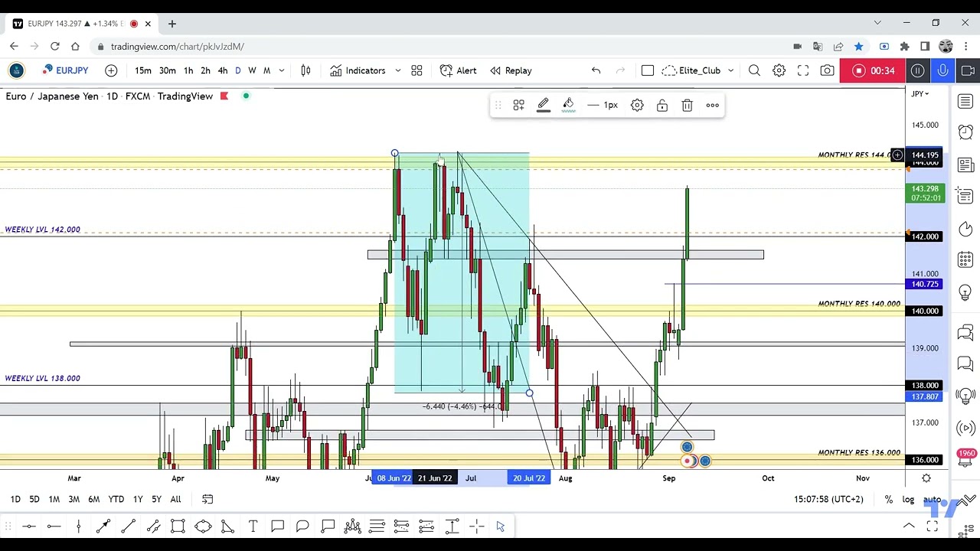
Task: Start bar Replay mode
Action: click(511, 70)
